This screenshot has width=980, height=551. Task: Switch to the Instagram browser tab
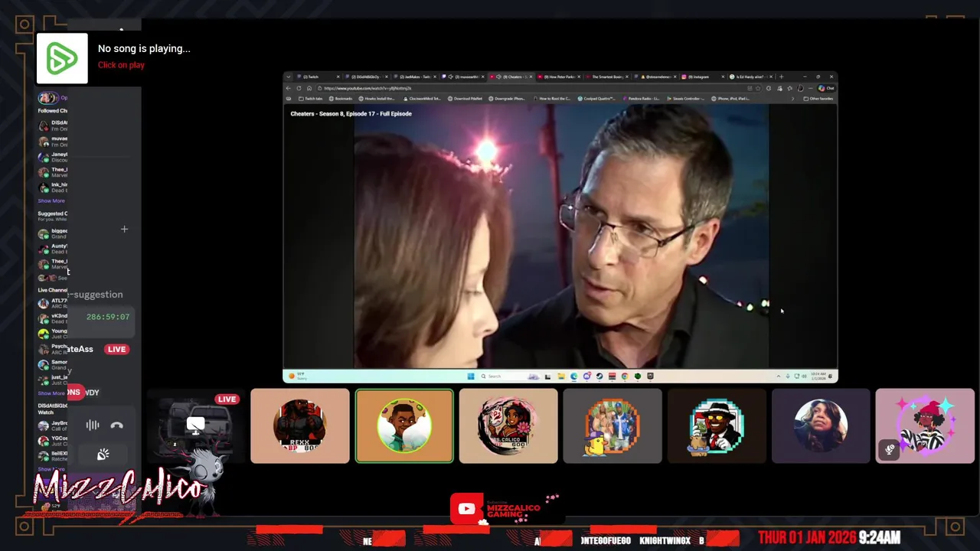coord(701,77)
